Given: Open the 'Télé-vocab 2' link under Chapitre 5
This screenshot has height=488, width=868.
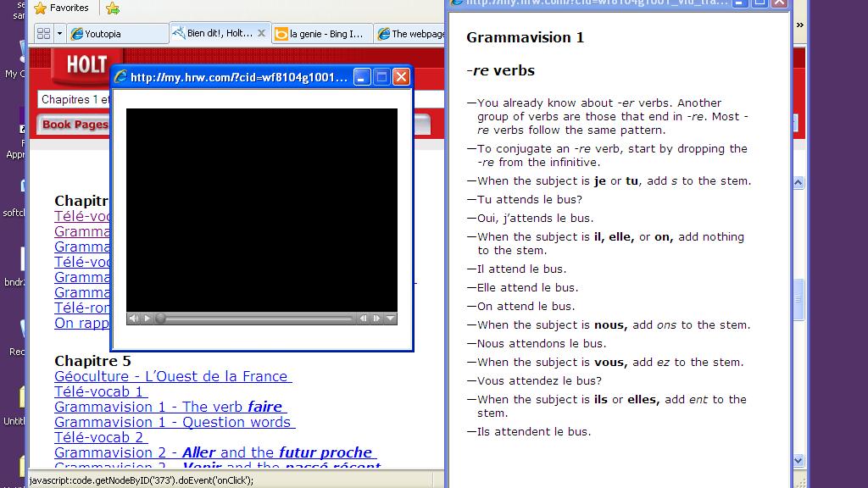Looking at the screenshot, I should [x=99, y=437].
